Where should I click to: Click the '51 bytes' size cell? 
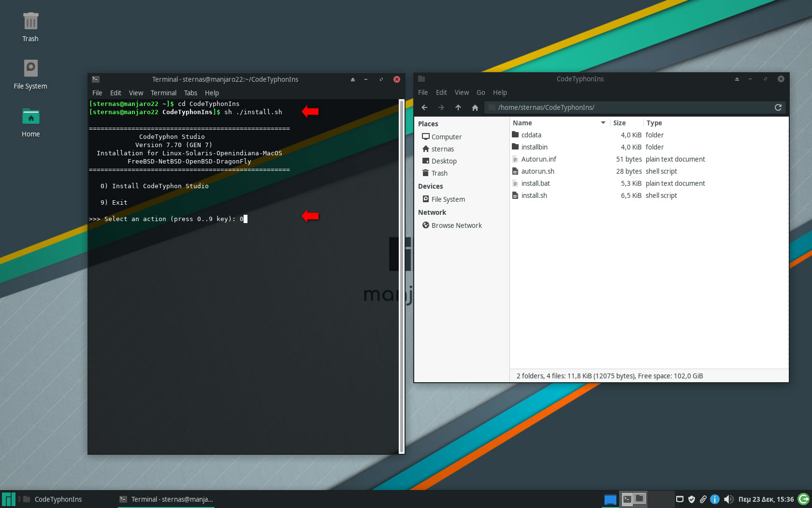pyautogui.click(x=629, y=159)
